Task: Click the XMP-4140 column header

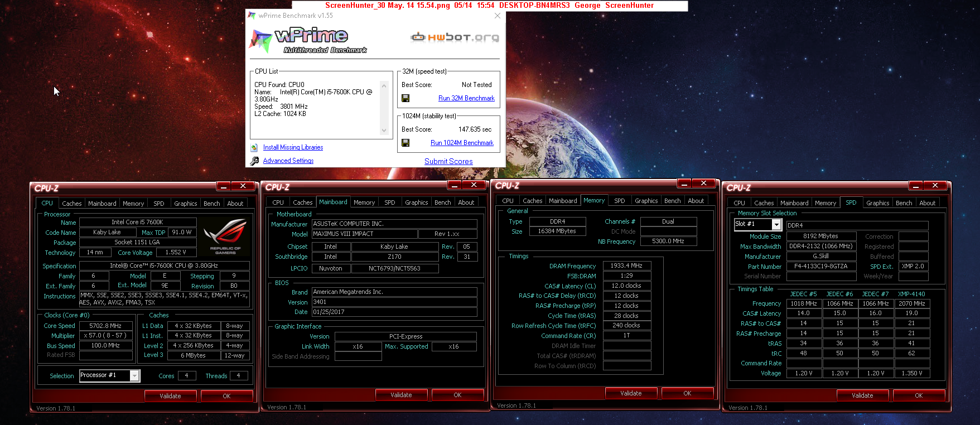Action: (x=911, y=294)
